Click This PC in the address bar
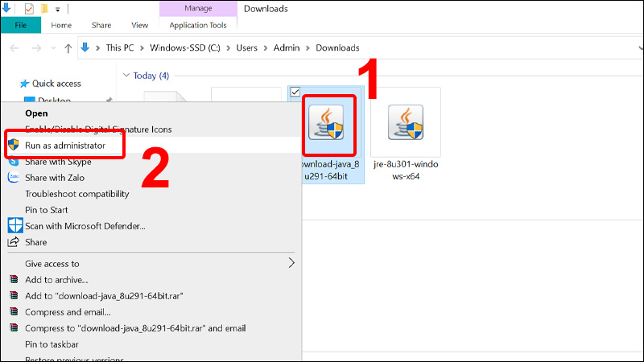This screenshot has width=644, height=362. [119, 47]
